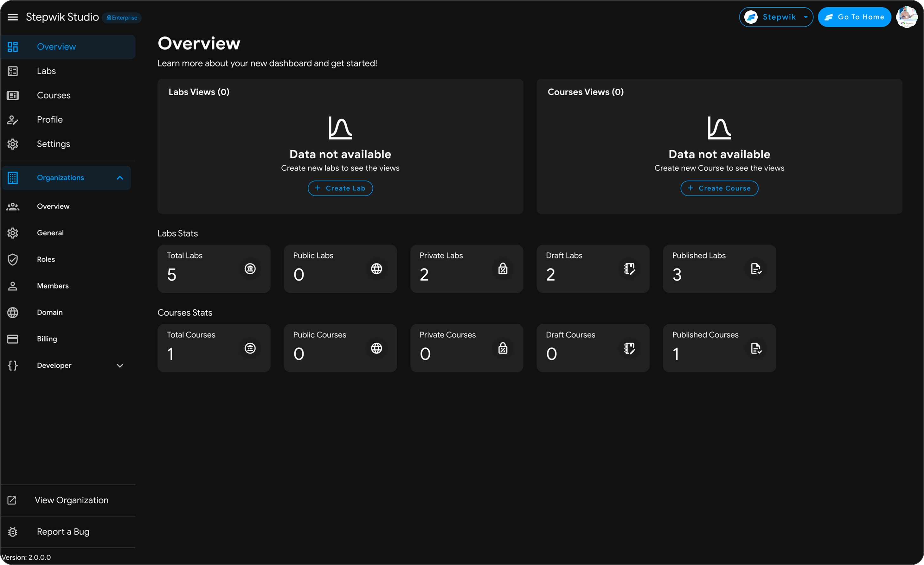
Task: Click the Labs Views chart icon
Action: [x=340, y=128]
